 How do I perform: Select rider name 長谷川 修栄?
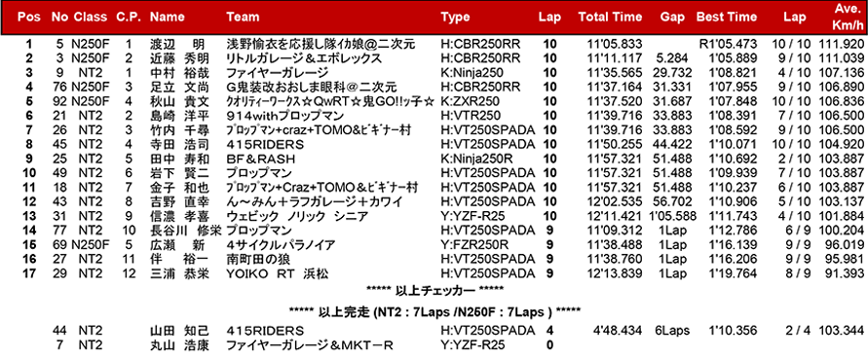[186, 231]
